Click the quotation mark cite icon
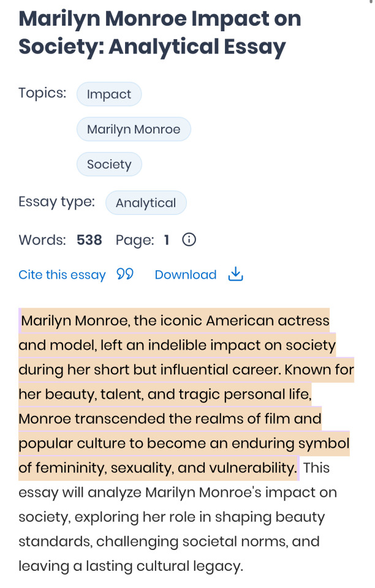 tap(125, 274)
